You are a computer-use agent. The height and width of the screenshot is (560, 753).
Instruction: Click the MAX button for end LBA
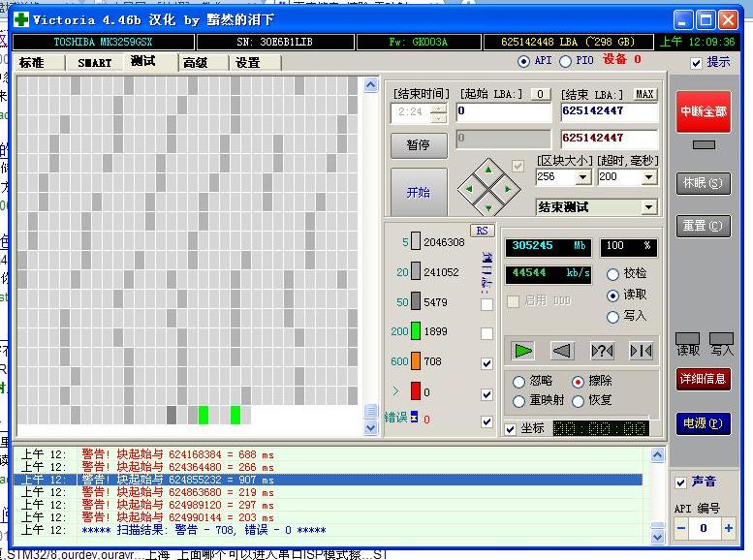click(x=644, y=94)
